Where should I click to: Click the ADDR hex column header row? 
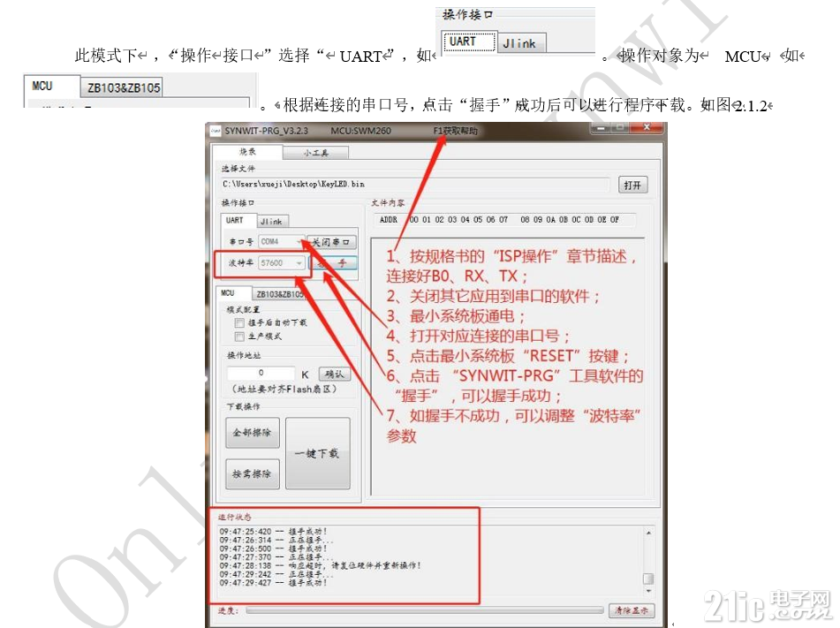[x=503, y=220]
